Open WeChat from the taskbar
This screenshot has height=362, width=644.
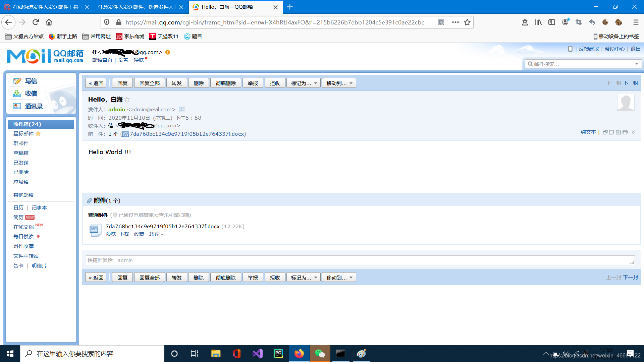pyautogui.click(x=320, y=354)
